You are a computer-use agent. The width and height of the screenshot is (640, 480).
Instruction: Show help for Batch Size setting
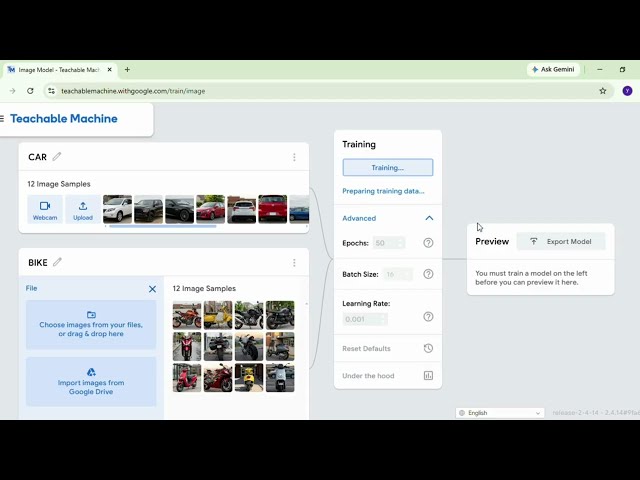coord(428,274)
